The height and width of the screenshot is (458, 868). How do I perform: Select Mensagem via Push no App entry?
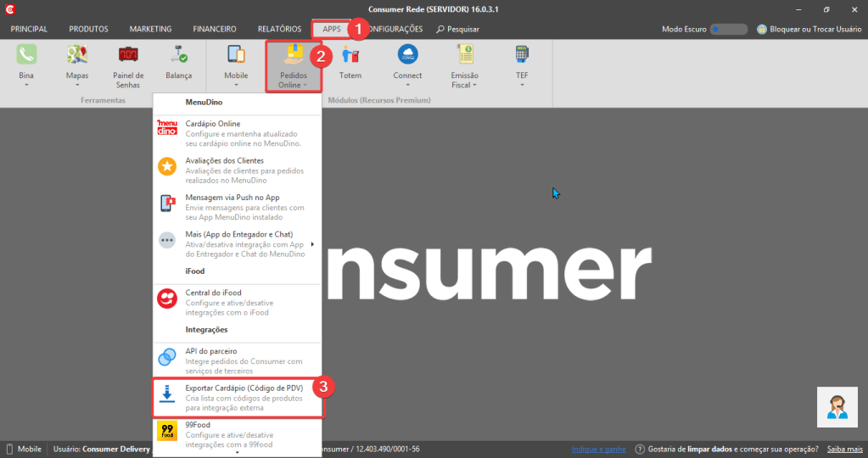click(x=237, y=207)
